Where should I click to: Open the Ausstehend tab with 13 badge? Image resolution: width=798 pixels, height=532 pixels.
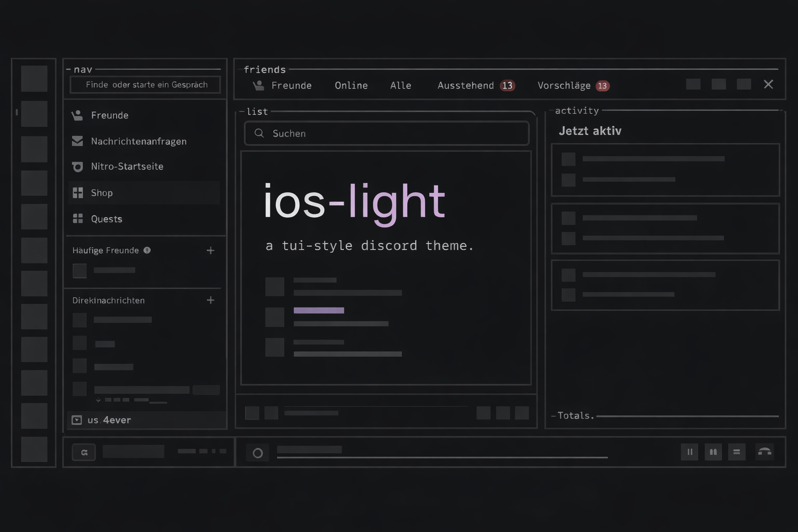[476, 86]
